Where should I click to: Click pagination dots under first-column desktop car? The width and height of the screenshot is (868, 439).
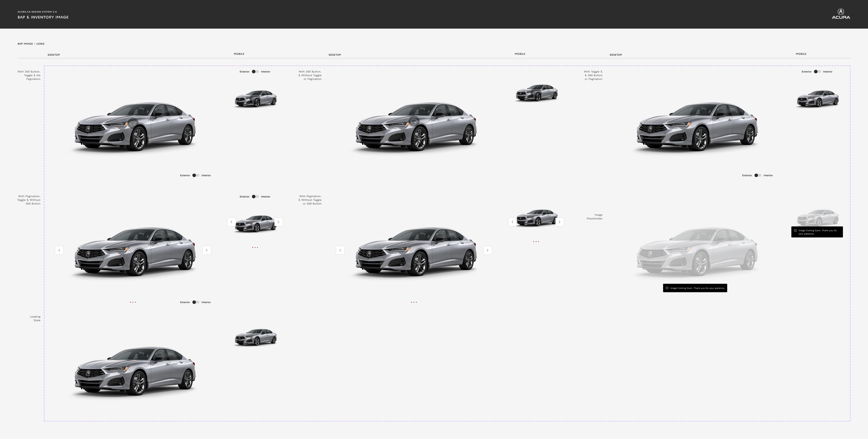click(133, 302)
